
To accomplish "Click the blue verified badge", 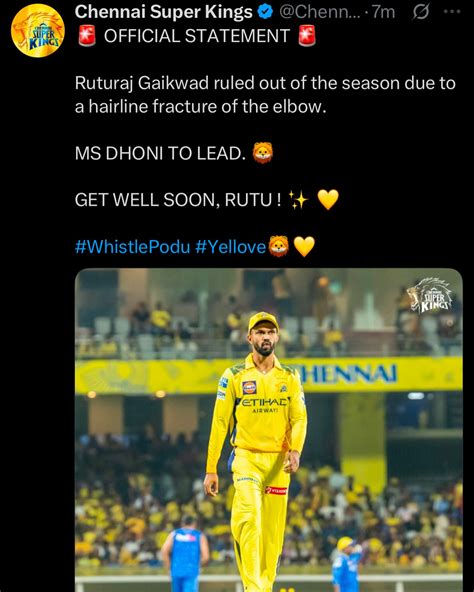I will [266, 12].
